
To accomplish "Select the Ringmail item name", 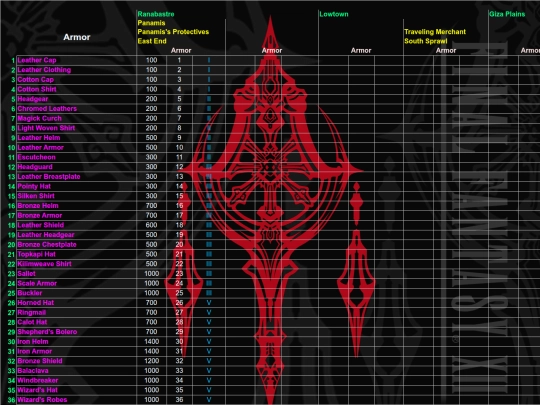I will pyautogui.click(x=32, y=312).
